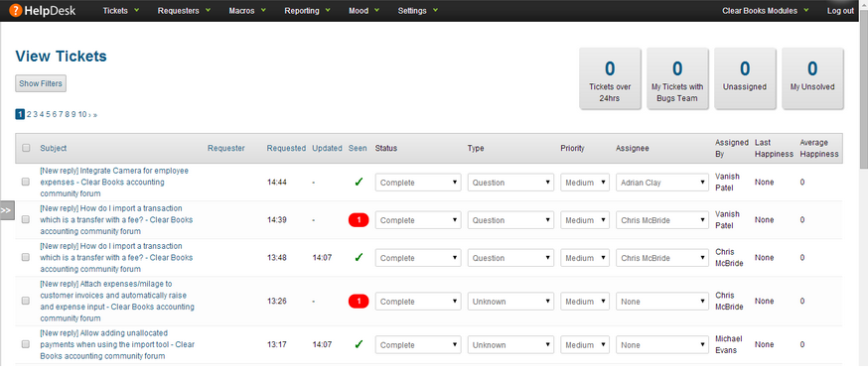Open Status dropdown for the first ticket
Screen dimensions: 868x375
[418, 183]
